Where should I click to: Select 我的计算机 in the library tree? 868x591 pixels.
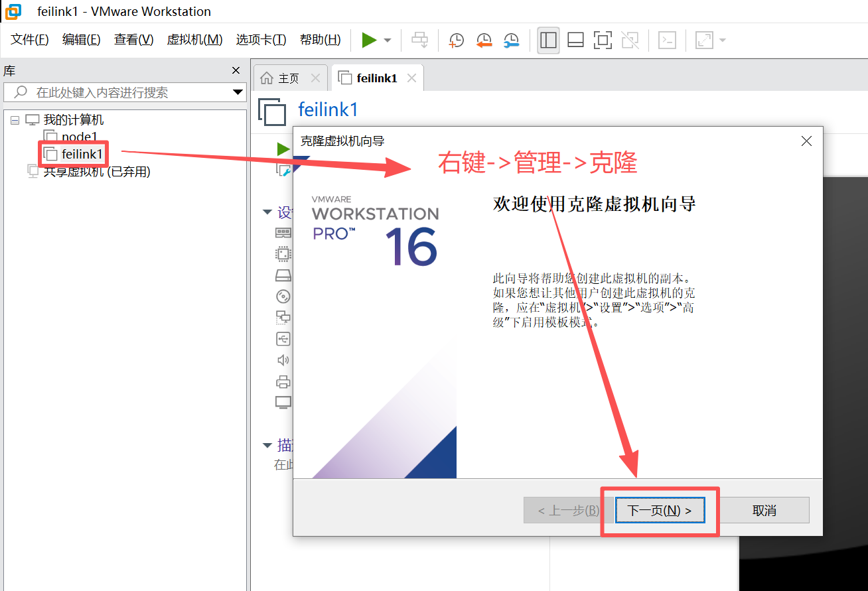(73, 120)
